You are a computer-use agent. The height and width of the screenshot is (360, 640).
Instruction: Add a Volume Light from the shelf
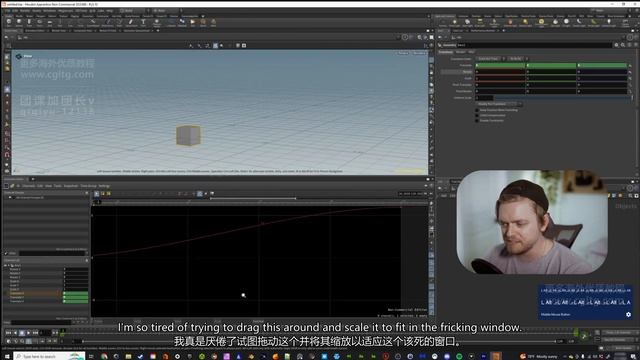click(x=510, y=23)
